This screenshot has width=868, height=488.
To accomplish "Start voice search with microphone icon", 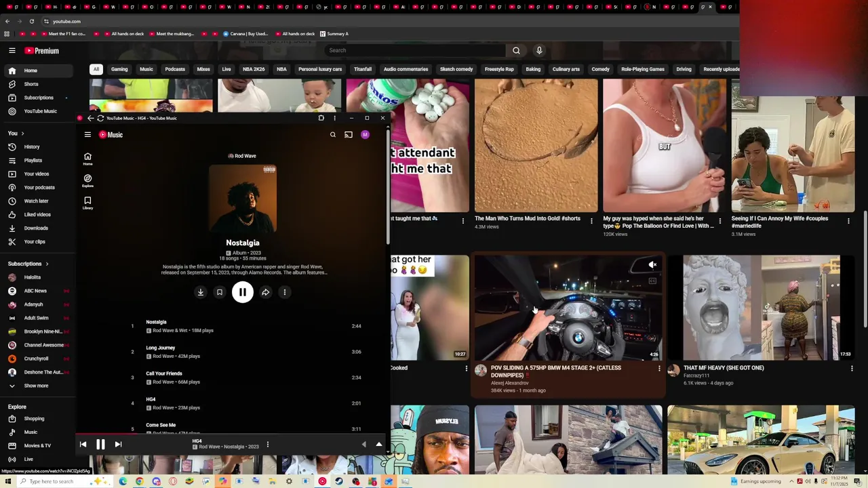I will pyautogui.click(x=539, y=50).
